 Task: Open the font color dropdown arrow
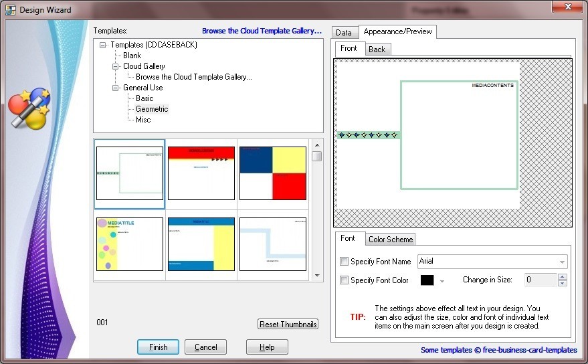click(x=442, y=280)
